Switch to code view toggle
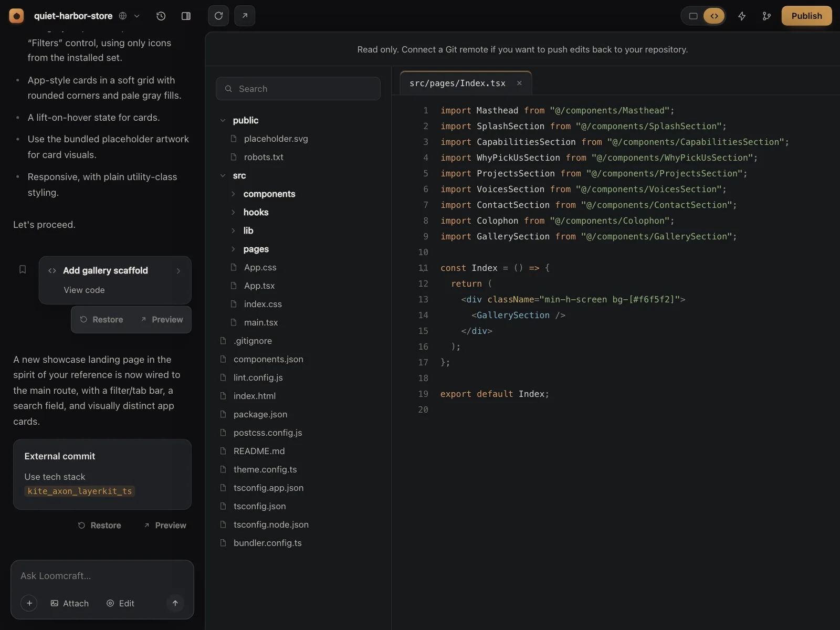Image resolution: width=840 pixels, height=630 pixels. coord(714,16)
